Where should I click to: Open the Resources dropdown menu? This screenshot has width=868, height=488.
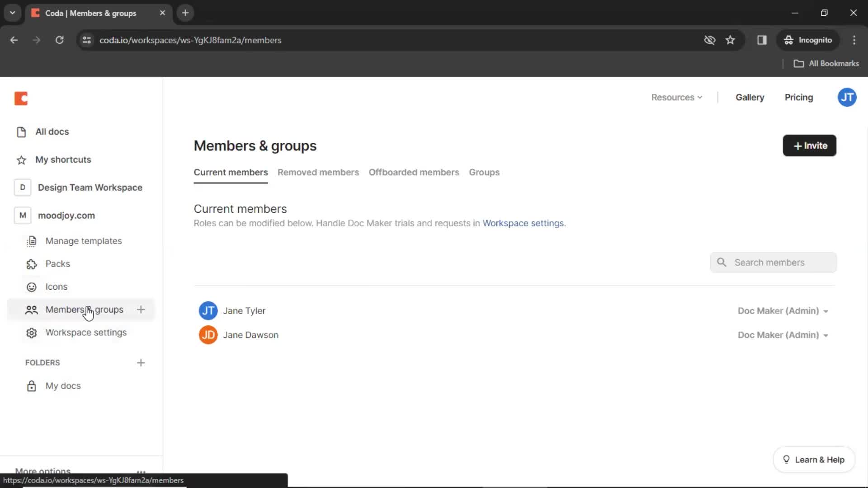tap(677, 97)
